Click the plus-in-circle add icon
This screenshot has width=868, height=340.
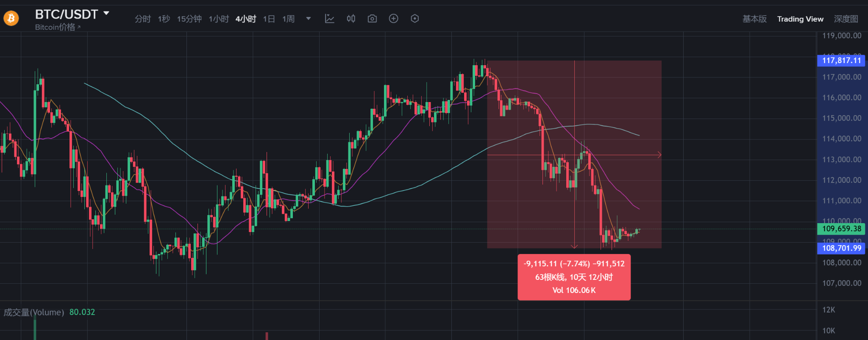(x=393, y=19)
